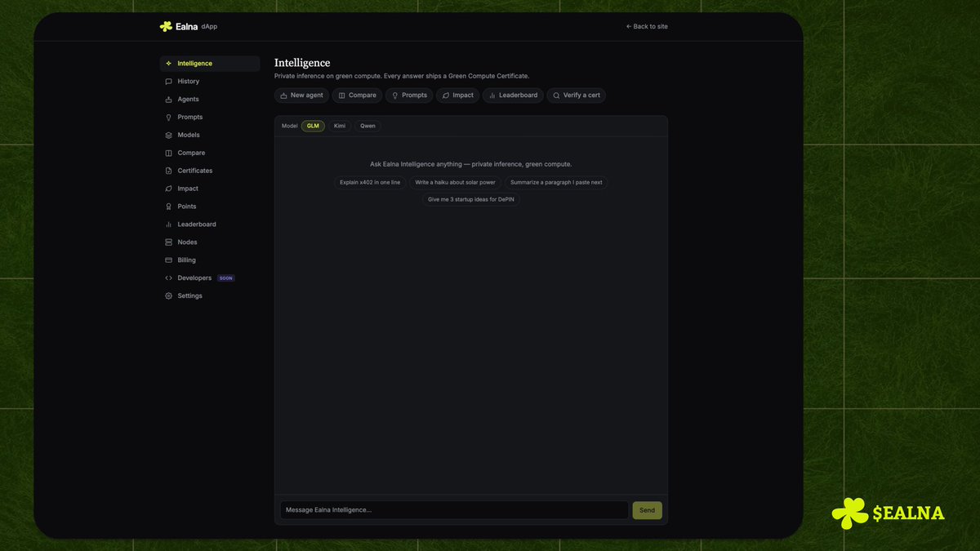This screenshot has height=551, width=980.
Task: Click the Send button
Action: point(647,510)
